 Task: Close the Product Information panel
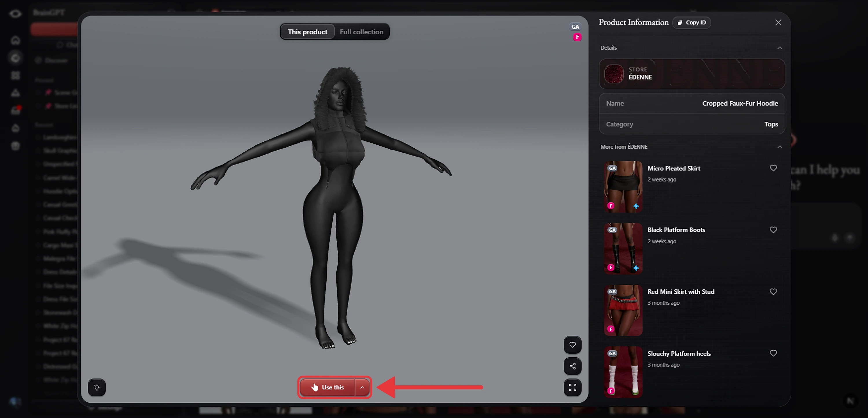[x=778, y=23]
